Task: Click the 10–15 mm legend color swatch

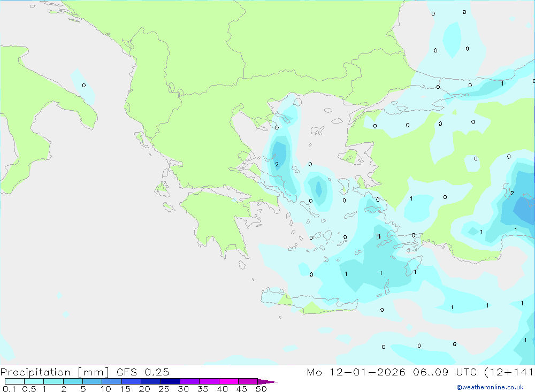Action: coord(112,381)
